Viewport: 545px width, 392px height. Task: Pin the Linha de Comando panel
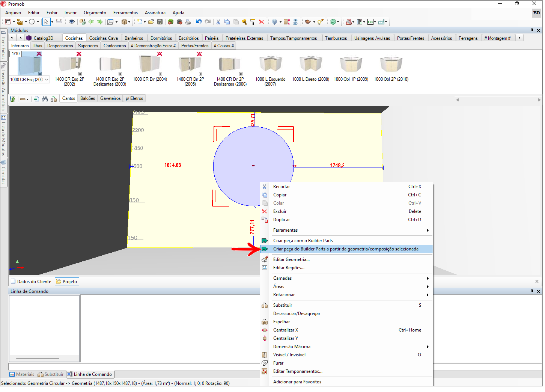click(x=532, y=291)
